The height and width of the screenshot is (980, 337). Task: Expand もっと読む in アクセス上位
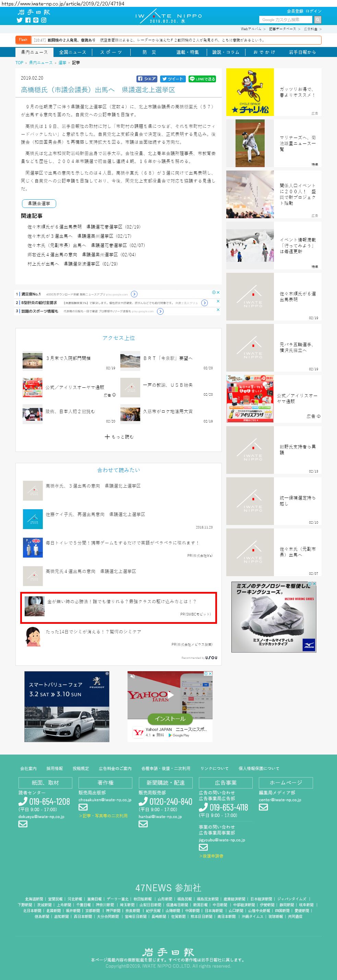[119, 437]
